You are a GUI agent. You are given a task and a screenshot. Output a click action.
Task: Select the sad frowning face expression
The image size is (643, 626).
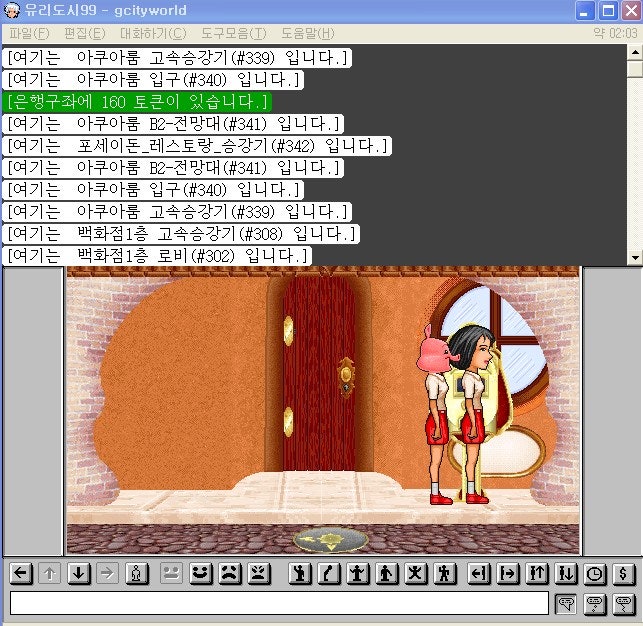230,574
